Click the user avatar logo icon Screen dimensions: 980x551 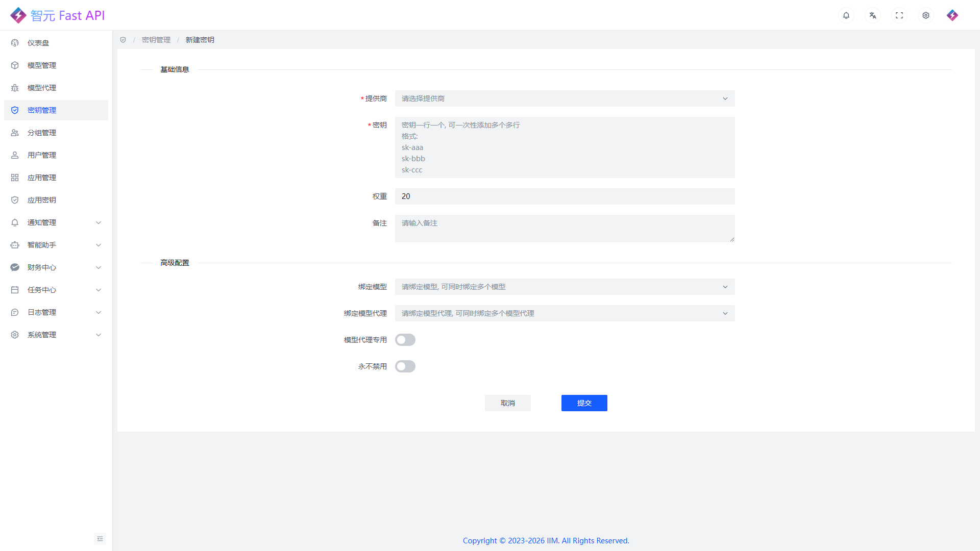952,15
